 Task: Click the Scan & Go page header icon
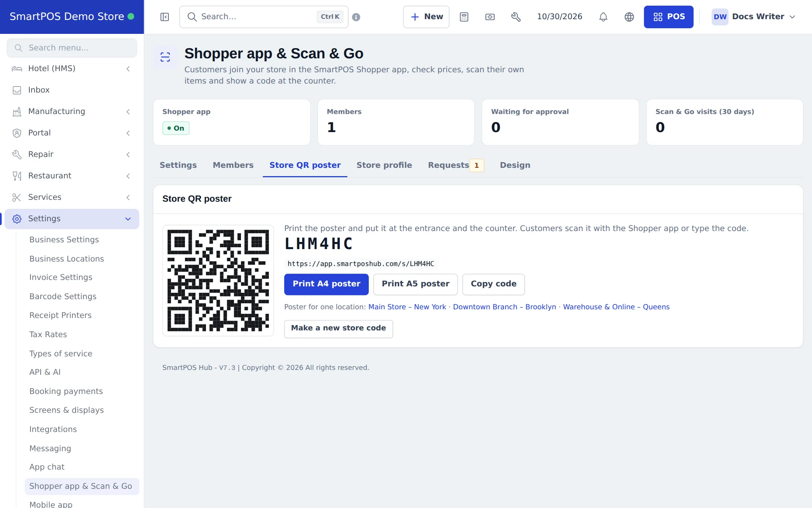[165, 57]
